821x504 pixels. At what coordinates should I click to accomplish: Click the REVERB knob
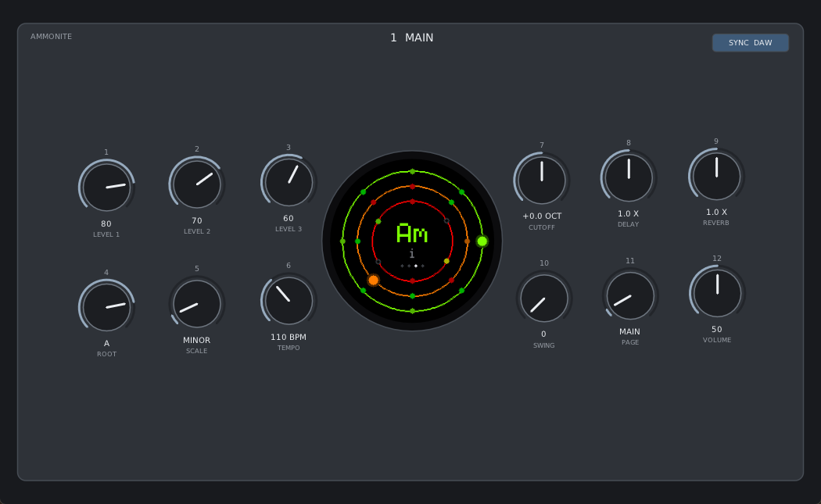click(x=716, y=177)
